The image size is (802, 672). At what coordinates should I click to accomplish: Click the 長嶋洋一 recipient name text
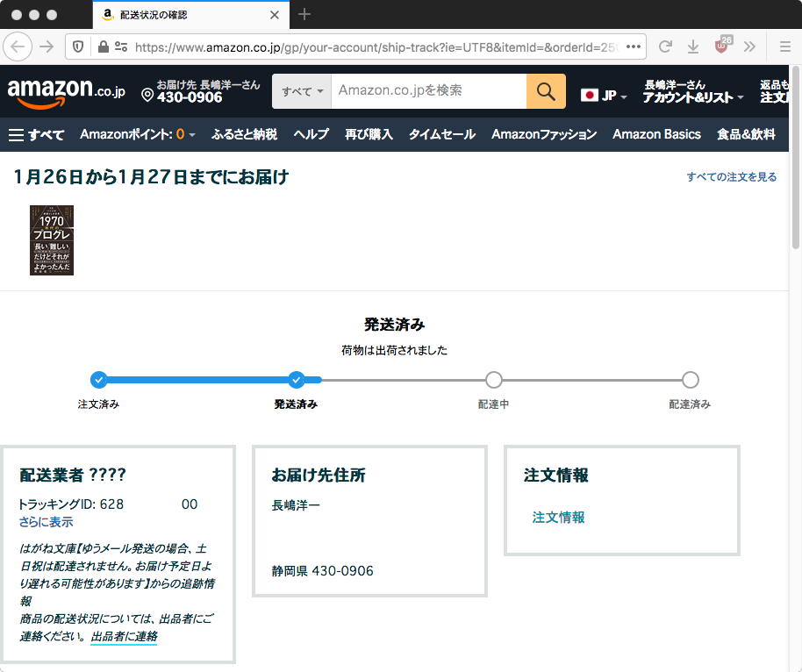click(296, 506)
